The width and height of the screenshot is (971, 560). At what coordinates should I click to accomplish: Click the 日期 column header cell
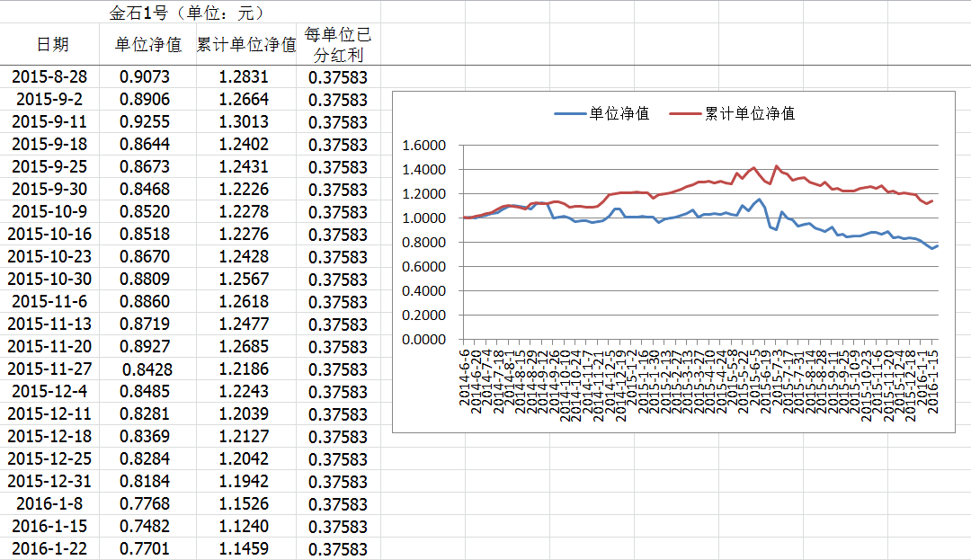click(51, 44)
